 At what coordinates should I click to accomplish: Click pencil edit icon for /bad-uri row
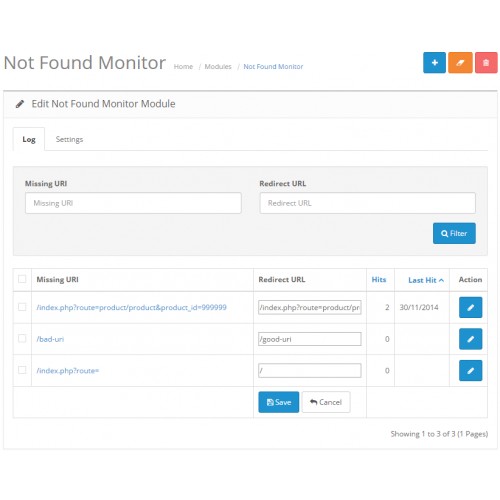pyautogui.click(x=470, y=339)
